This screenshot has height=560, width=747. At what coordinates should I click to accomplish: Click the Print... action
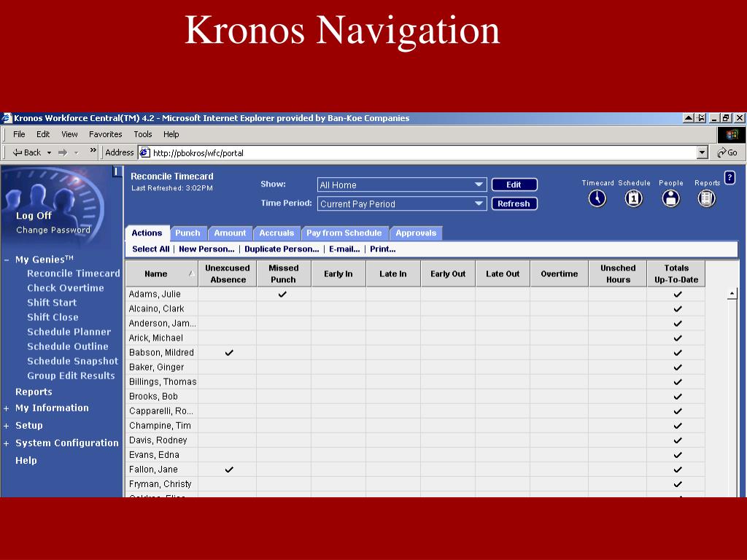click(382, 249)
